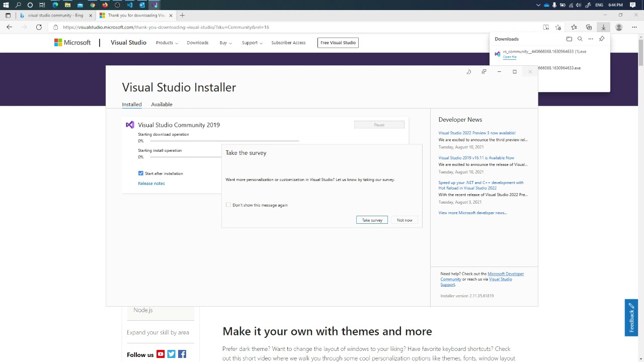Open the volume control in tray
The image size is (644, 362).
pyautogui.click(x=579, y=5)
